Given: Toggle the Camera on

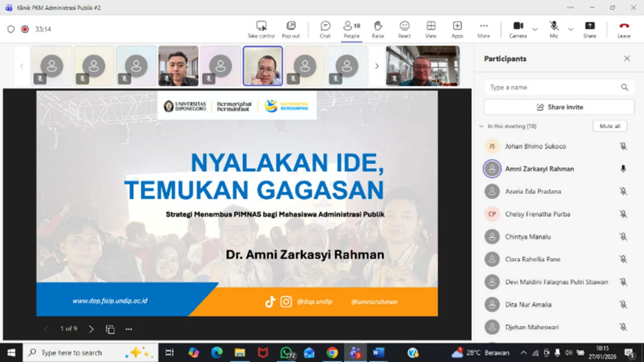Looking at the screenshot, I should pos(518,29).
